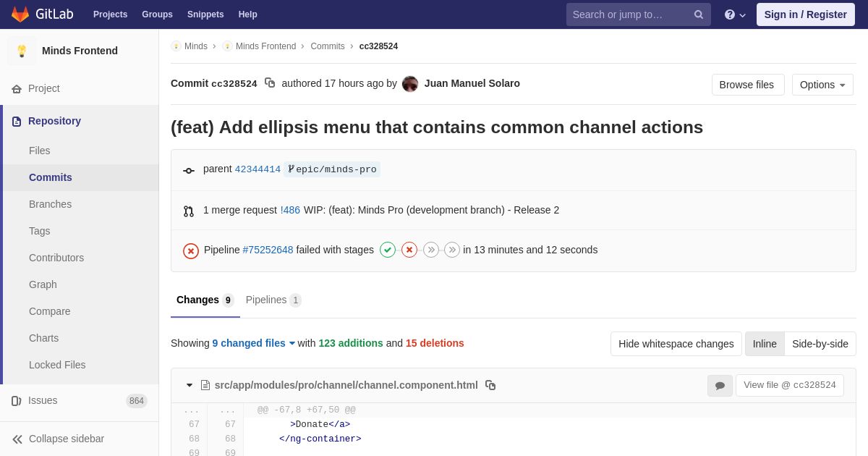Click the second skipped stage icon
The width and height of the screenshot is (868, 456).
452,250
